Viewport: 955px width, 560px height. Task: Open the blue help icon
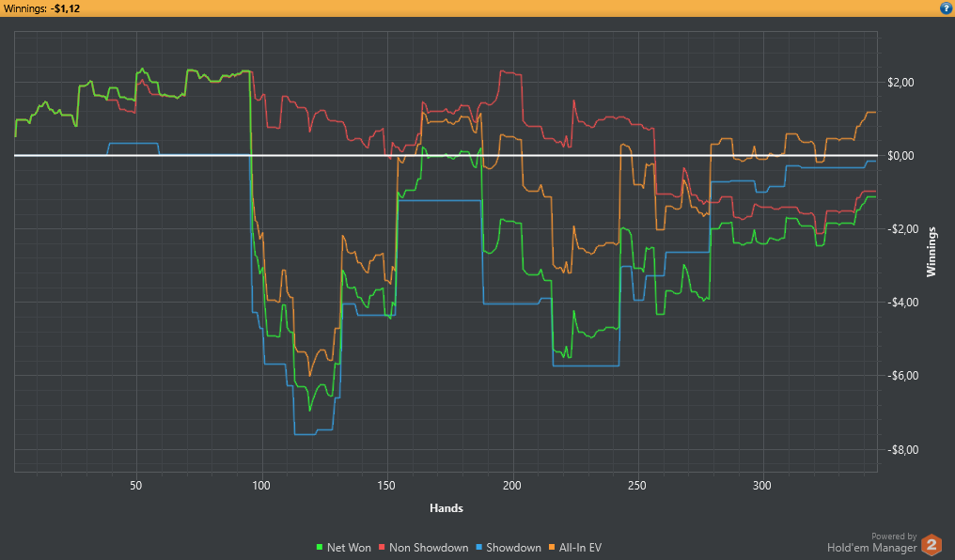946,8
